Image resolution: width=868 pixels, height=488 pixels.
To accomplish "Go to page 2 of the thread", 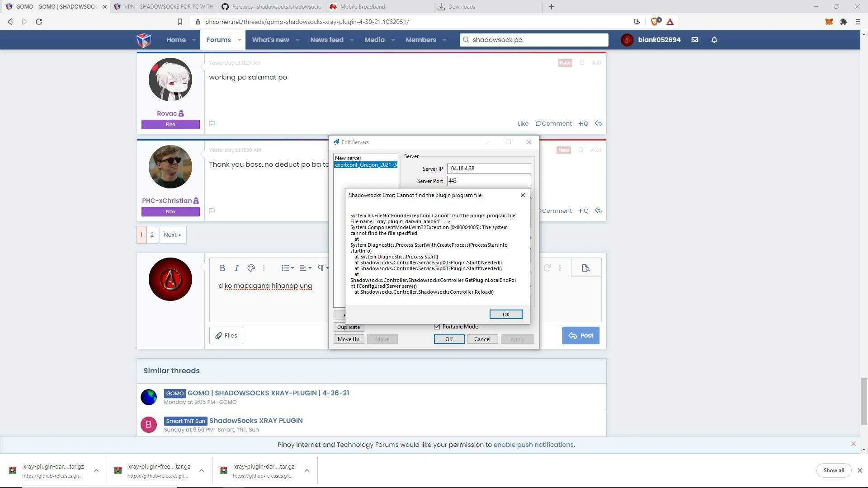I will [x=152, y=235].
